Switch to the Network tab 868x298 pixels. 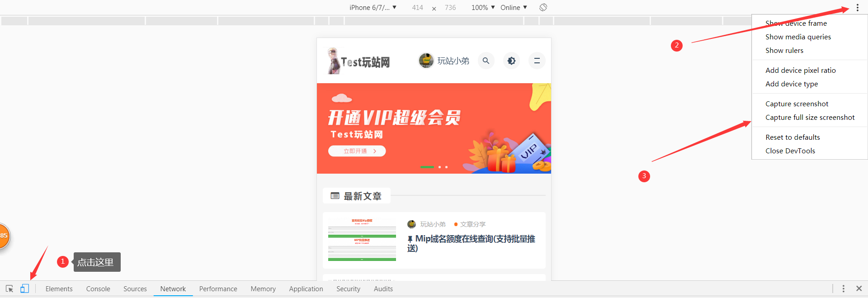click(173, 289)
